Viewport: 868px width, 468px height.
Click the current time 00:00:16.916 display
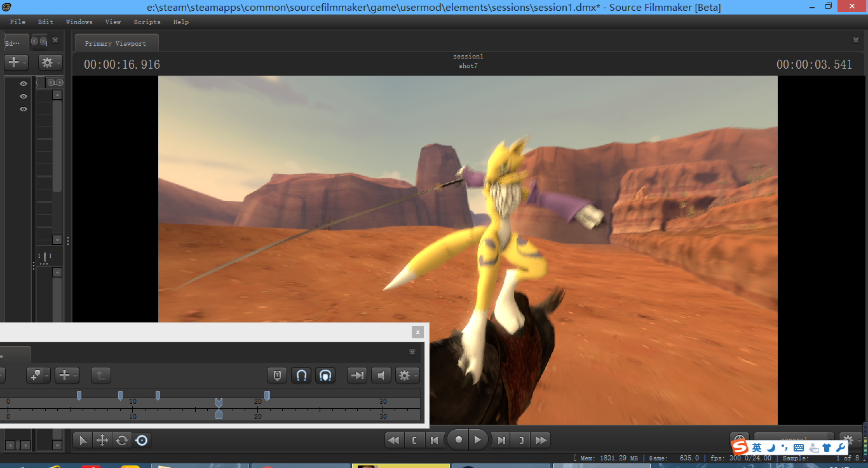(122, 65)
